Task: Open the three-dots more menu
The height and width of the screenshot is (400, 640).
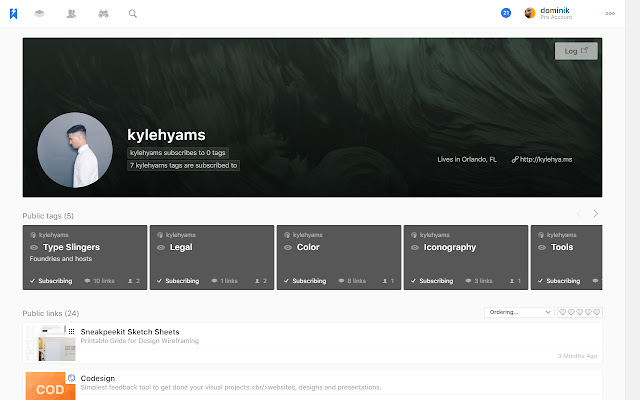Action: click(x=610, y=14)
